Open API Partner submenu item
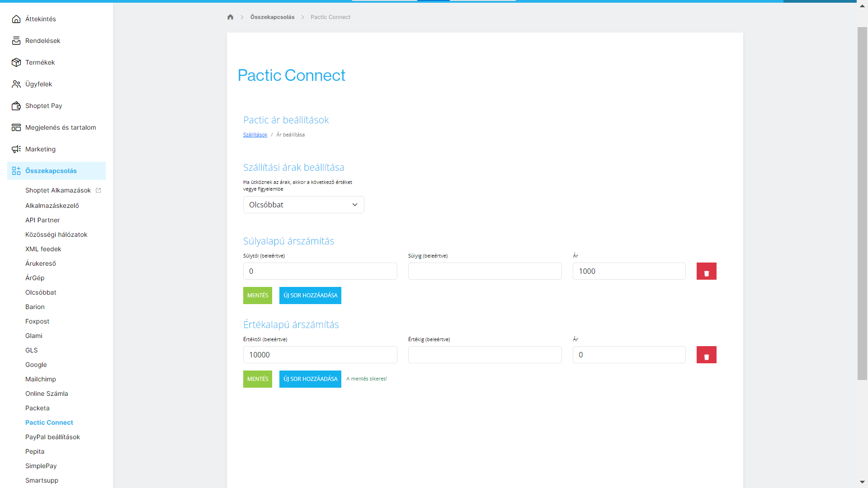868x488 pixels. coord(42,220)
